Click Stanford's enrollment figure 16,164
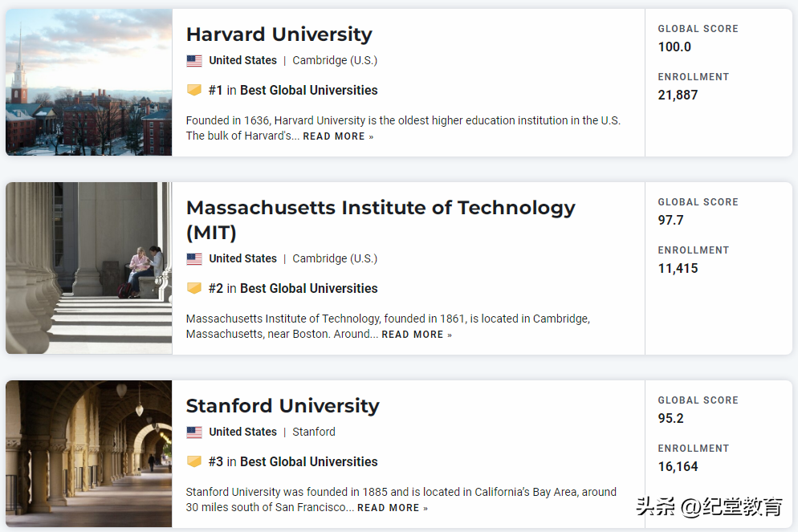Screen dimensions: 798x532 (x=678, y=466)
